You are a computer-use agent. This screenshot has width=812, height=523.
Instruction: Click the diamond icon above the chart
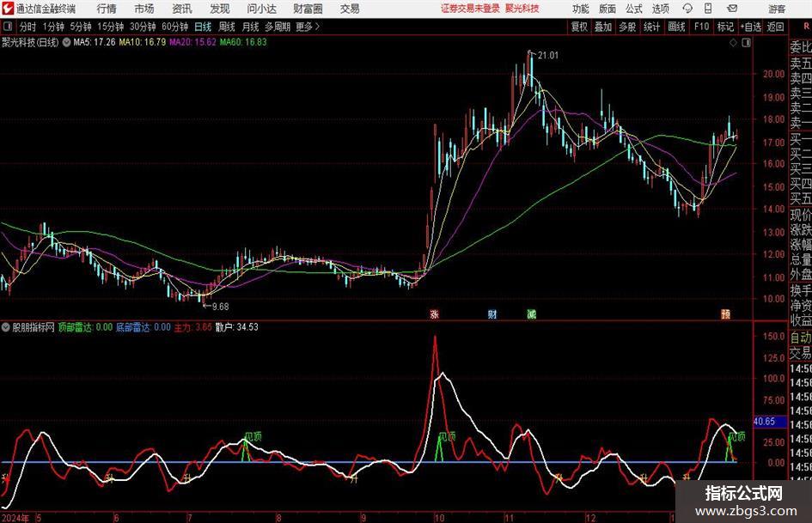pos(733,43)
